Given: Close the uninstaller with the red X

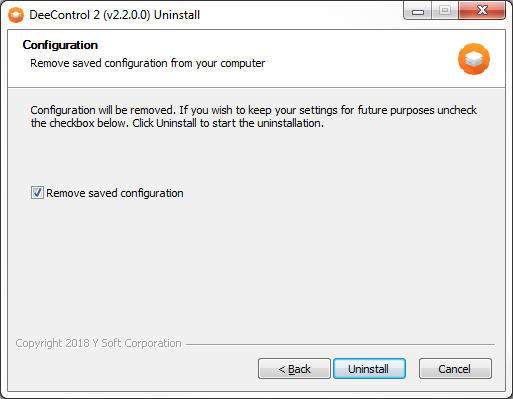Looking at the screenshot, I should [482, 11].
